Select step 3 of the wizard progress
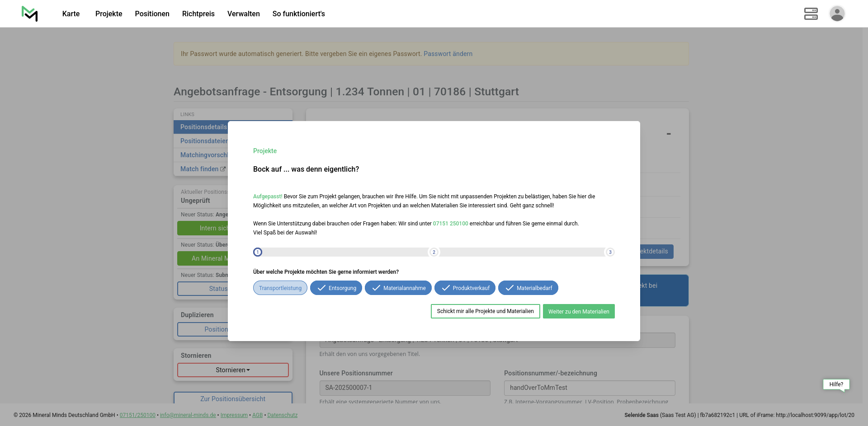Screen dimensions: 868x426 click(610, 252)
